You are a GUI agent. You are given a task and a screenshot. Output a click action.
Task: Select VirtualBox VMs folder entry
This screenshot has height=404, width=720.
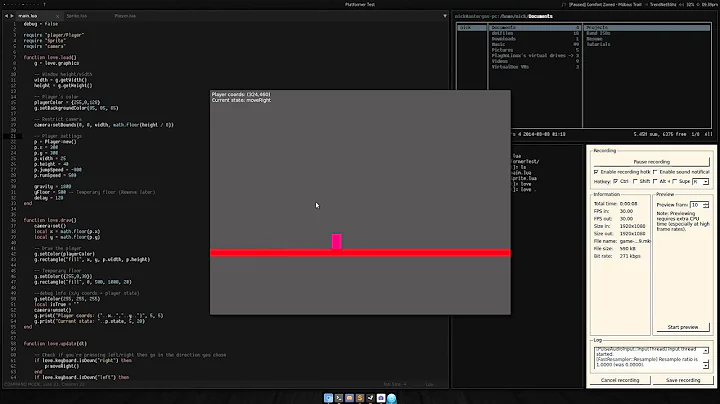[x=534, y=67]
